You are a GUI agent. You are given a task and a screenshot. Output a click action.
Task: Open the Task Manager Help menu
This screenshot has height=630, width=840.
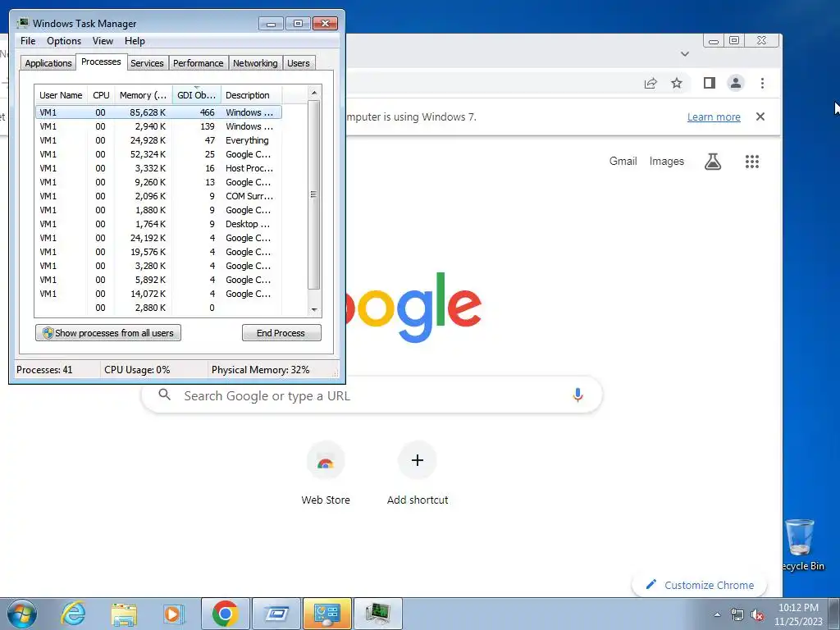[x=135, y=41]
